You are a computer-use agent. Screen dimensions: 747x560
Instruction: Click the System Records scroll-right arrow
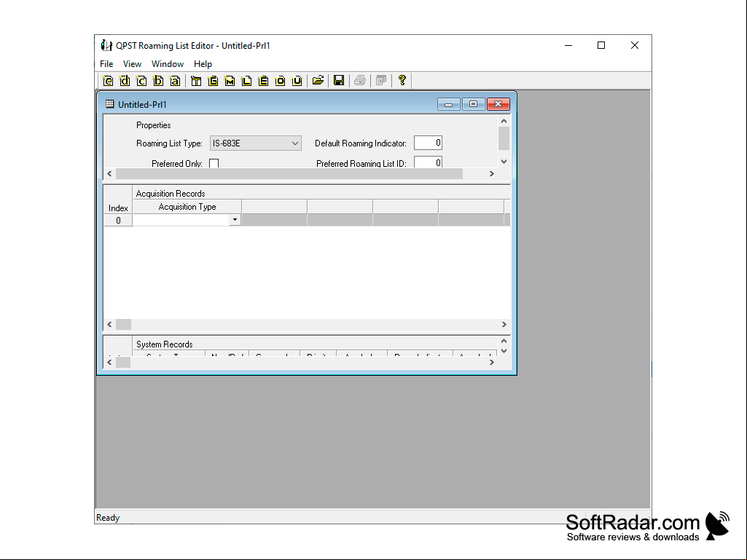coord(492,363)
